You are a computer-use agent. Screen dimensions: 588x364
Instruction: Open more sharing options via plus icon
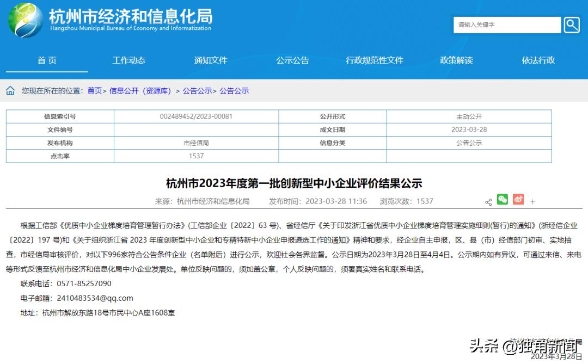[x=532, y=201]
